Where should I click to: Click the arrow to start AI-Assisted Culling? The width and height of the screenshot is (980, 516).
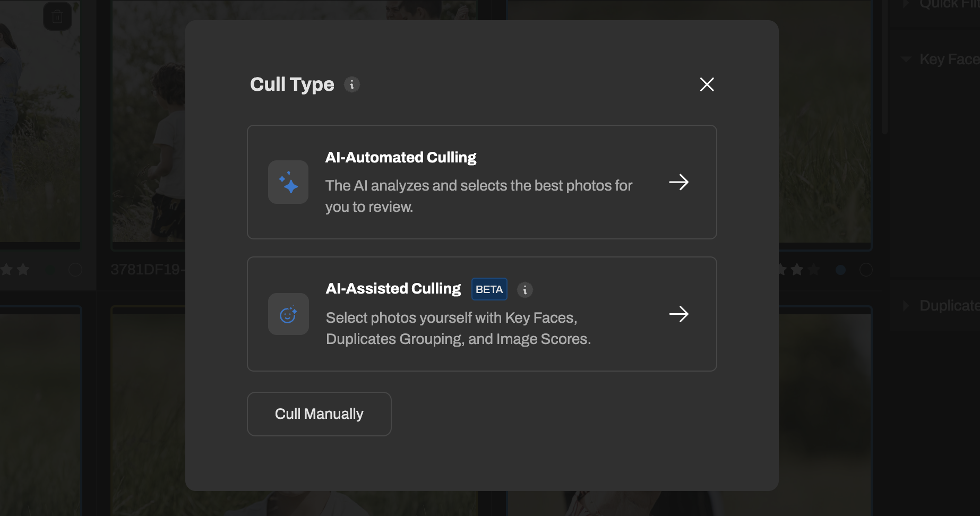[x=679, y=314]
